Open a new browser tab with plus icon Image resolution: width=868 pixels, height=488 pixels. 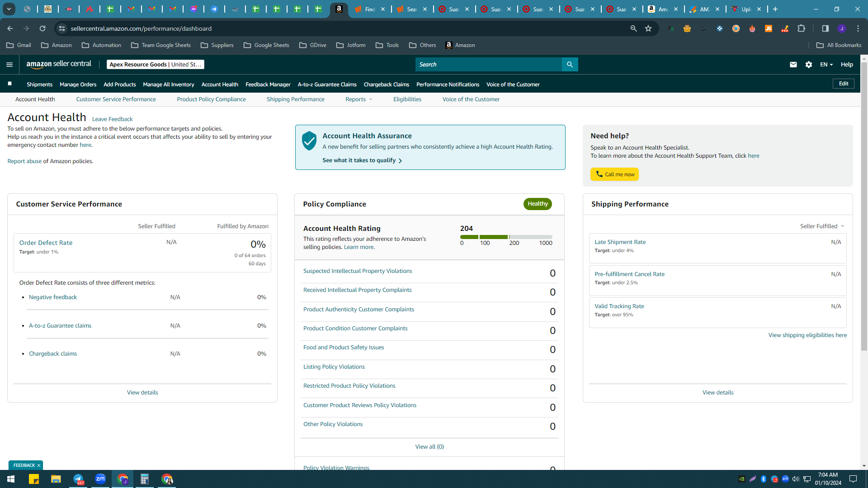pos(775,9)
